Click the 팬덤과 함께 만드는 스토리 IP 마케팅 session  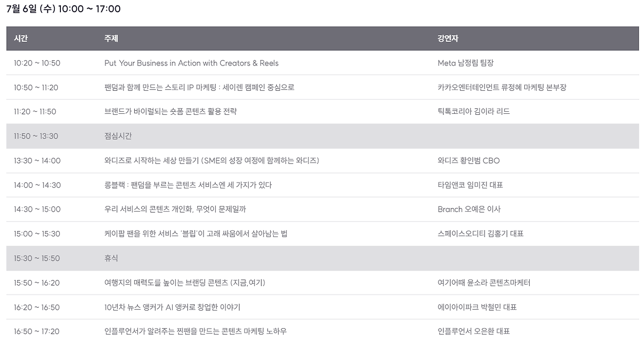click(199, 88)
